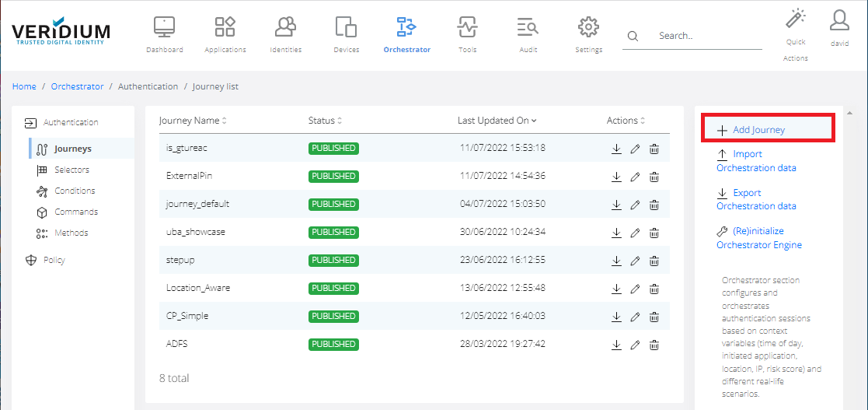Open the Dashboard from top navigation
This screenshot has width=868, height=410.
pyautogui.click(x=164, y=34)
